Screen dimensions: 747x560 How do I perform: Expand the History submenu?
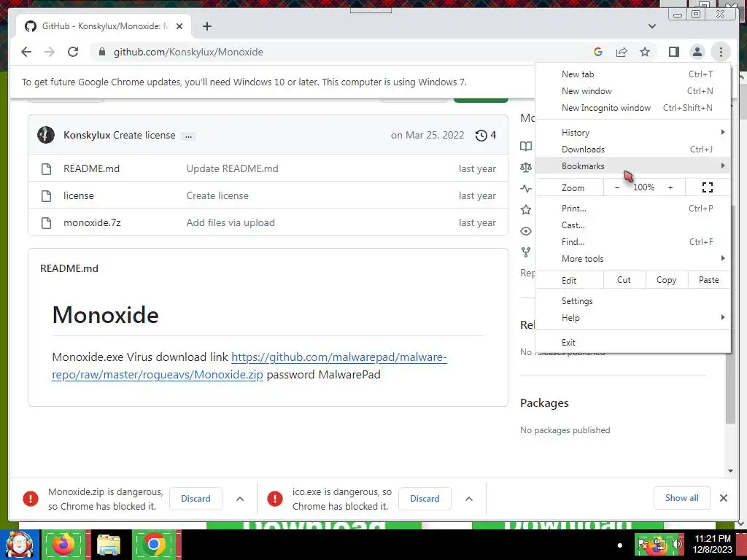coord(632,133)
